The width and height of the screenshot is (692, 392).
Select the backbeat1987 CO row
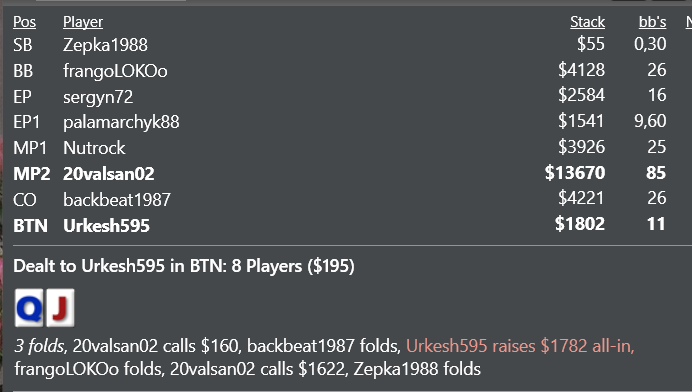coord(339,200)
